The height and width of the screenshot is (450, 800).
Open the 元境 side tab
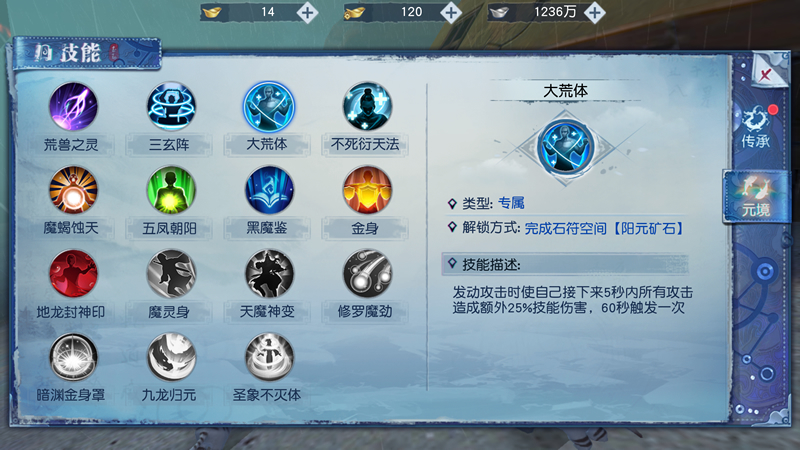point(756,196)
